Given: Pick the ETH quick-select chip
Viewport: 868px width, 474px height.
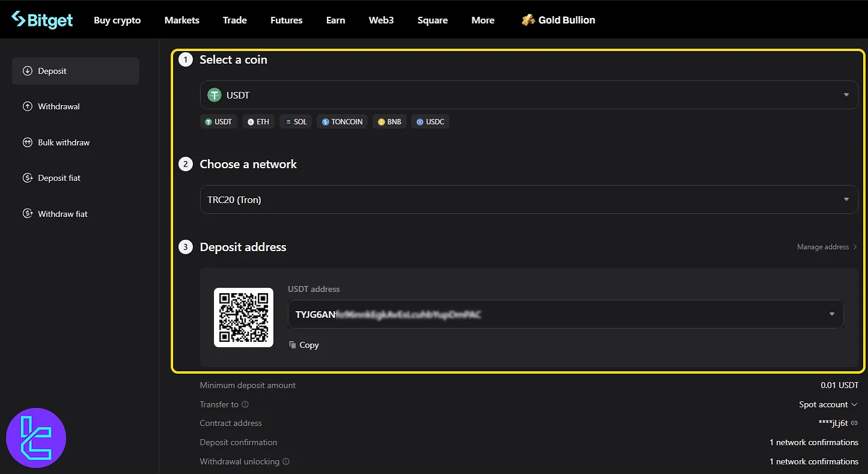Looking at the screenshot, I should [258, 121].
